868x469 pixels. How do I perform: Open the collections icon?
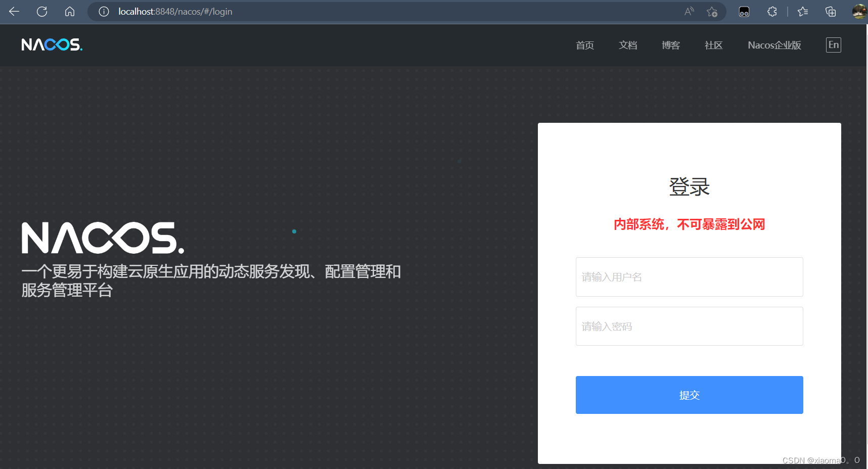(x=830, y=11)
